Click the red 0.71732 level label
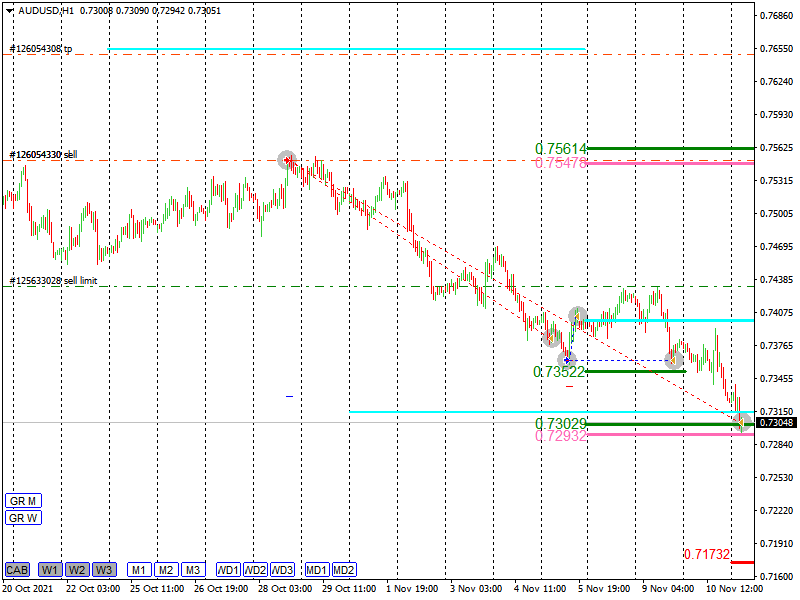Image resolution: width=800 pixels, height=600 pixels. coord(707,554)
